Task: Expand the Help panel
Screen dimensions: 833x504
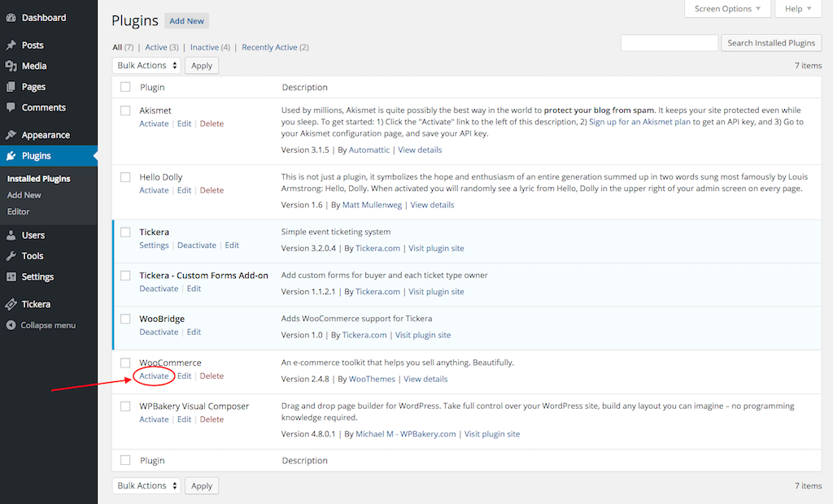Action: point(798,8)
